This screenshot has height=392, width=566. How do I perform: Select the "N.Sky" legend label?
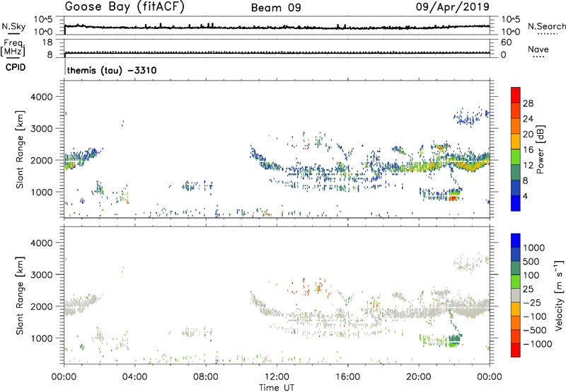click(x=13, y=26)
